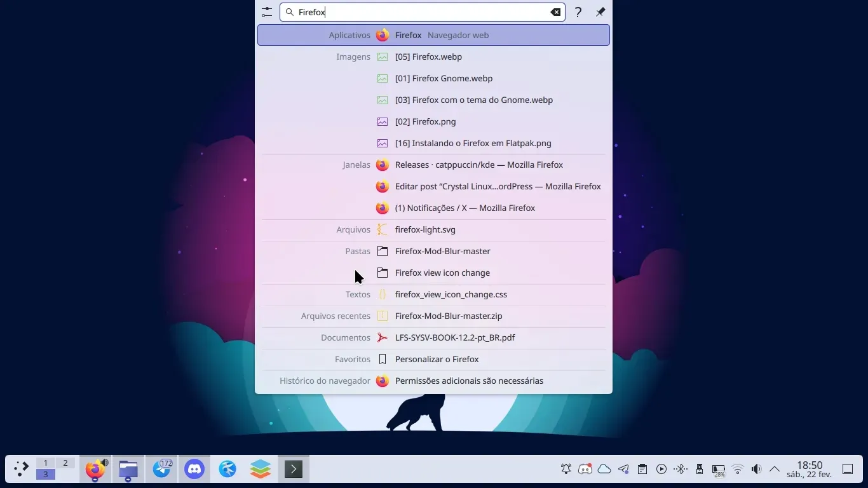Clear the Firefox search text
This screenshot has width=868, height=488.
[555, 12]
